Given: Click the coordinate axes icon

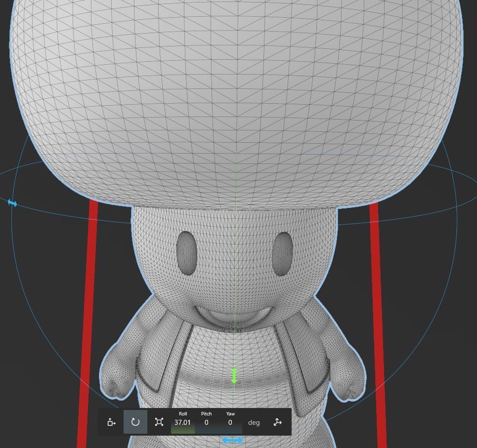Looking at the screenshot, I should (x=277, y=422).
